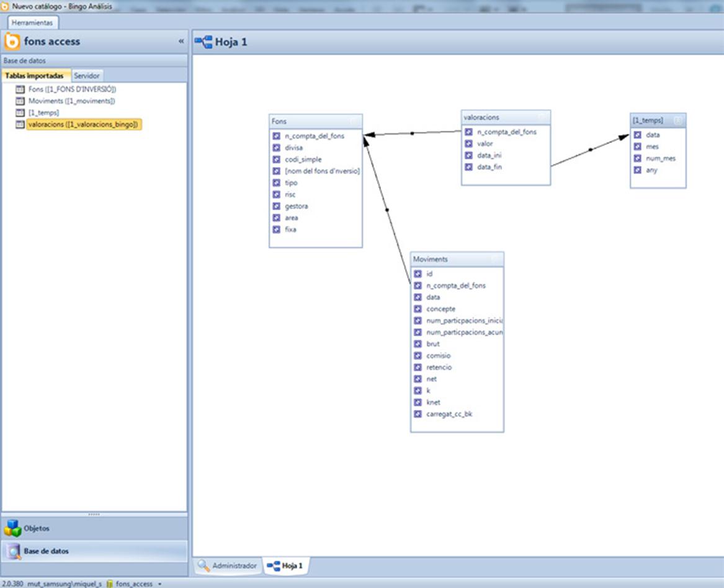
Task: Click the splitter grip above Objetos
Action: (x=94, y=514)
